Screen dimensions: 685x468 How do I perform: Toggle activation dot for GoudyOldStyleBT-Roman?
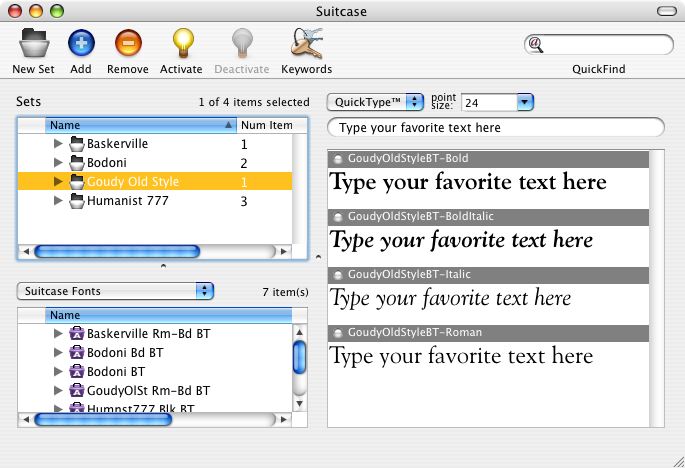click(x=337, y=333)
